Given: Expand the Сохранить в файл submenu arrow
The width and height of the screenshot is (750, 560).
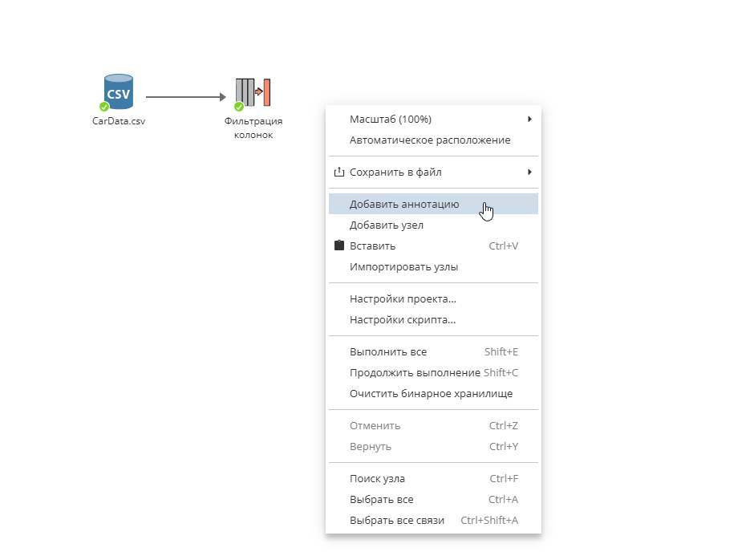Looking at the screenshot, I should [x=529, y=172].
